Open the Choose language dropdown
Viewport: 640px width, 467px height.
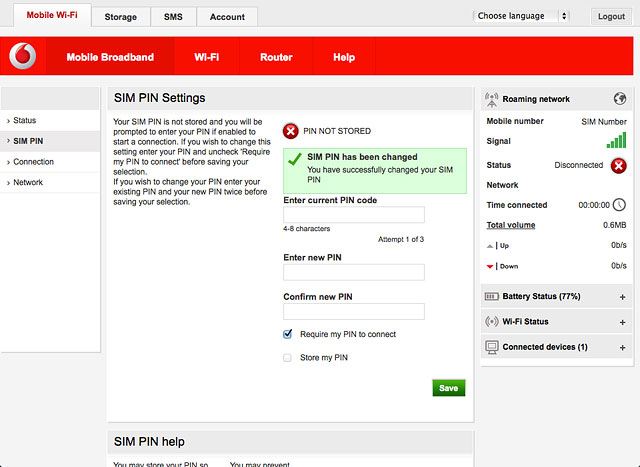click(x=521, y=16)
